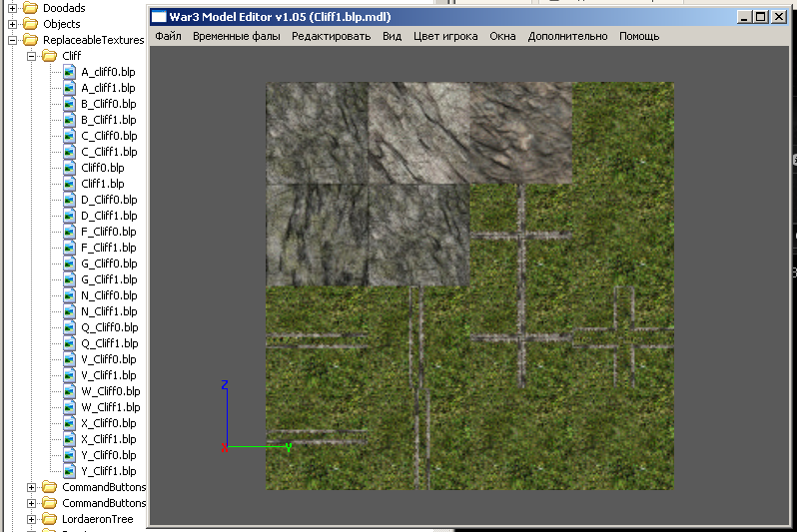This screenshot has width=797, height=532.
Task: Open the Дополнительно menu
Action: pos(567,37)
